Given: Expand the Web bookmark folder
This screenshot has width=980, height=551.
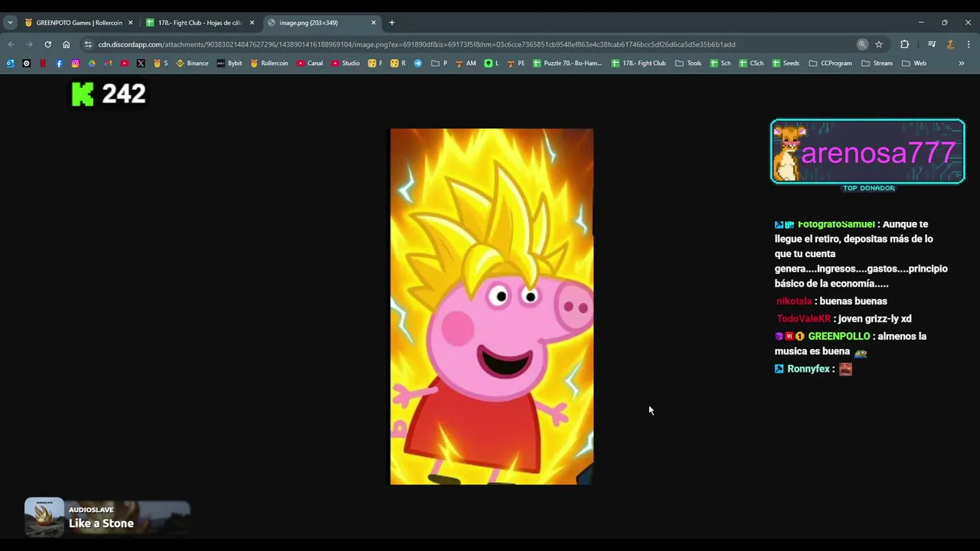Looking at the screenshot, I should pyautogui.click(x=914, y=64).
